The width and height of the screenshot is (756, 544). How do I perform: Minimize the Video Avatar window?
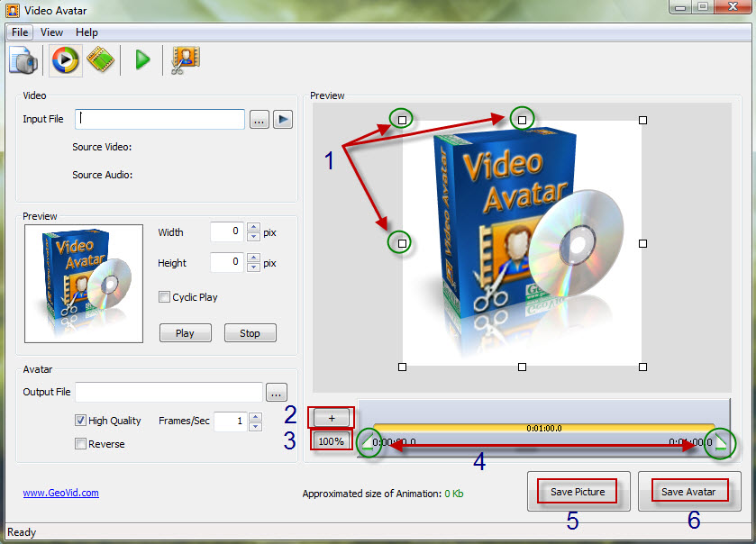pos(681,6)
